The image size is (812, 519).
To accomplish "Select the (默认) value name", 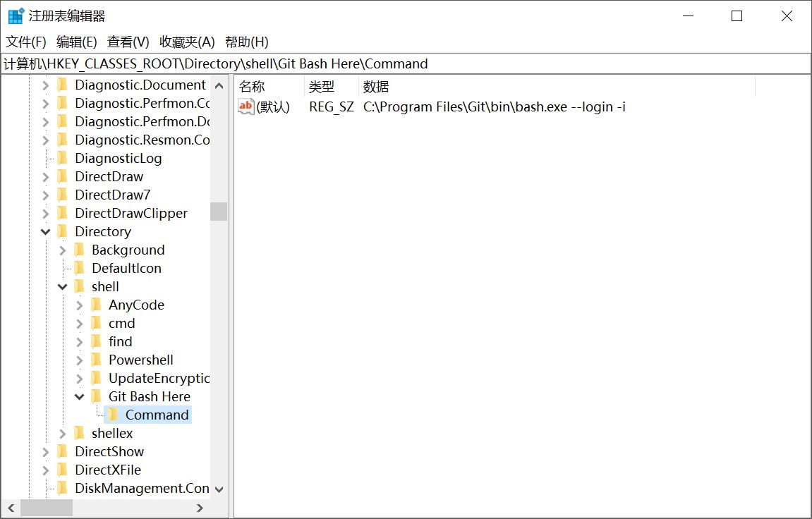I will click(273, 106).
